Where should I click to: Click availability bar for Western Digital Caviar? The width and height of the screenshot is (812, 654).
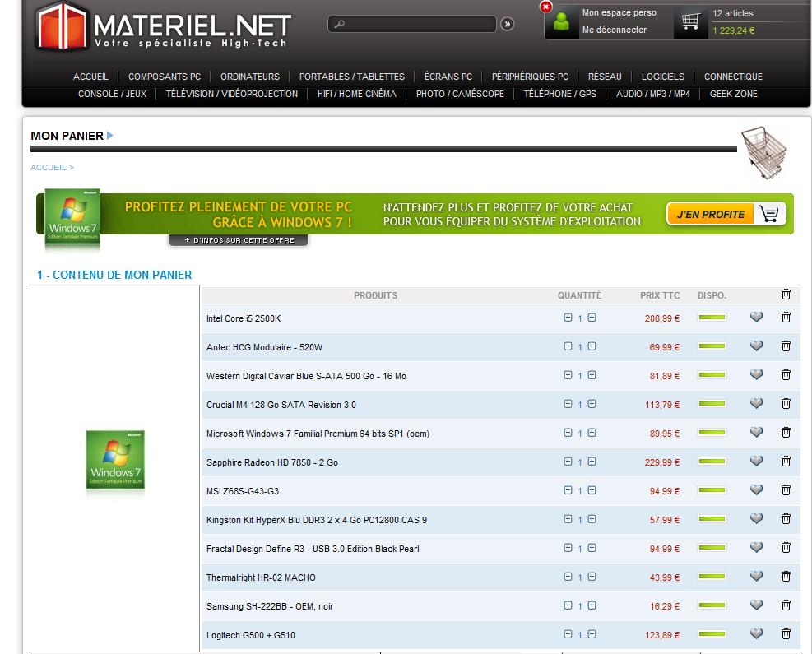coord(712,375)
